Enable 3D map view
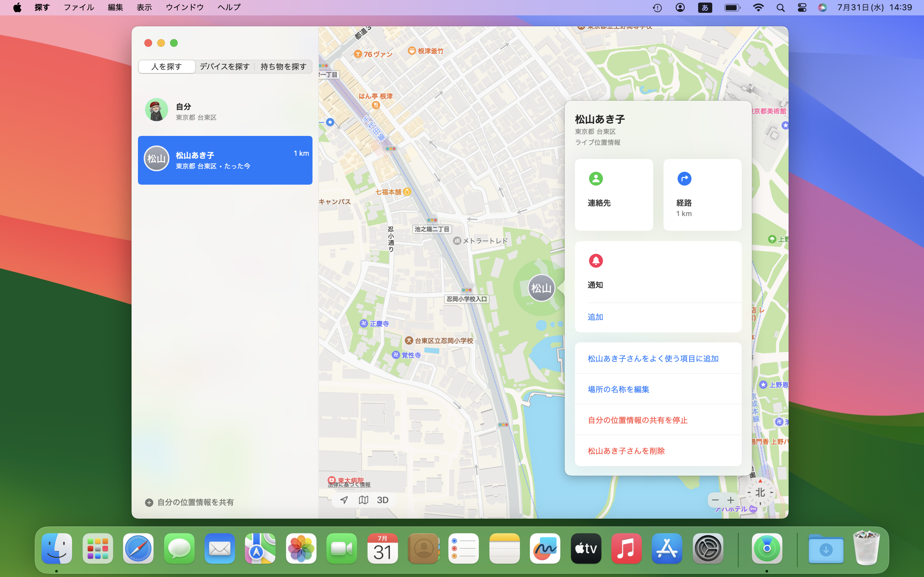The width and height of the screenshot is (924, 577). point(382,500)
